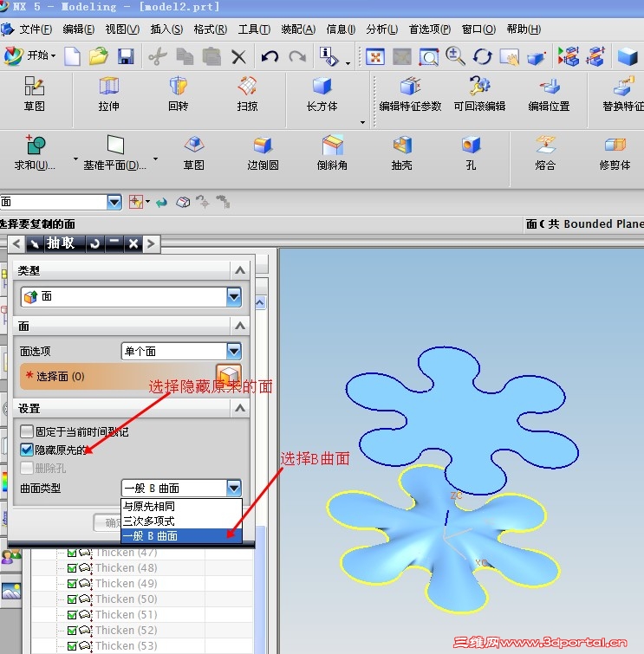The width and height of the screenshot is (644, 654).
Task: Uncheck 隐藏原先的 checkbox
Action: point(27,450)
